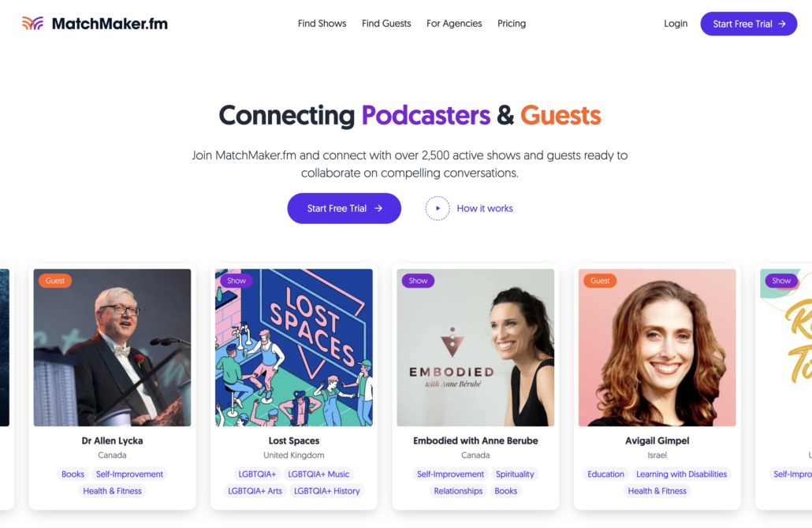
Task: Click the MatchMaker.fm logo icon
Action: pyautogui.click(x=32, y=24)
